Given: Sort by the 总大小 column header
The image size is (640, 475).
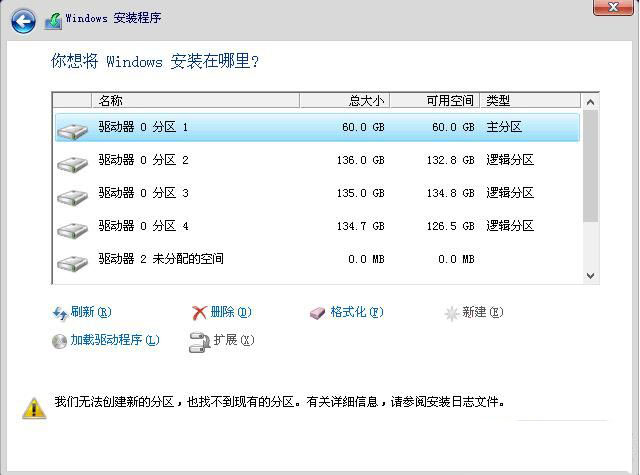Looking at the screenshot, I should click(x=344, y=100).
